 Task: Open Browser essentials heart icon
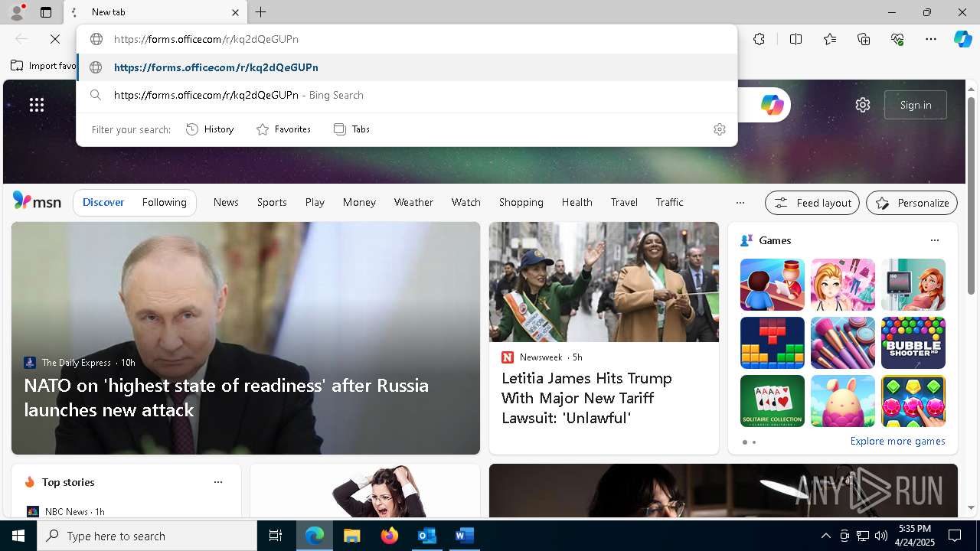coord(897,39)
